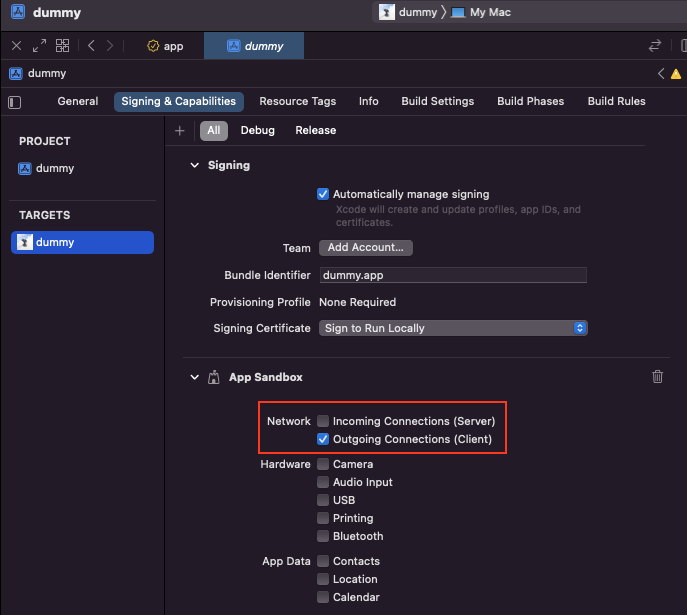
Task: Go forward with the right chevron
Action: 110,46
